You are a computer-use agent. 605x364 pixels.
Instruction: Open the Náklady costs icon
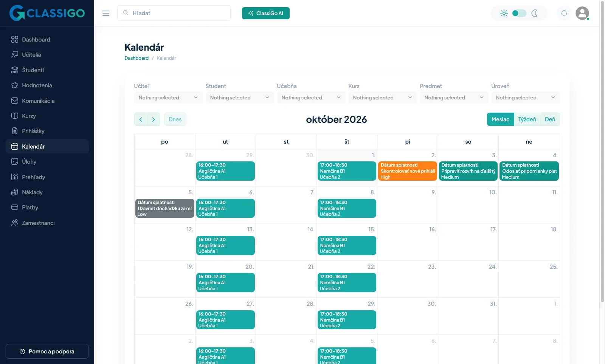15,192
